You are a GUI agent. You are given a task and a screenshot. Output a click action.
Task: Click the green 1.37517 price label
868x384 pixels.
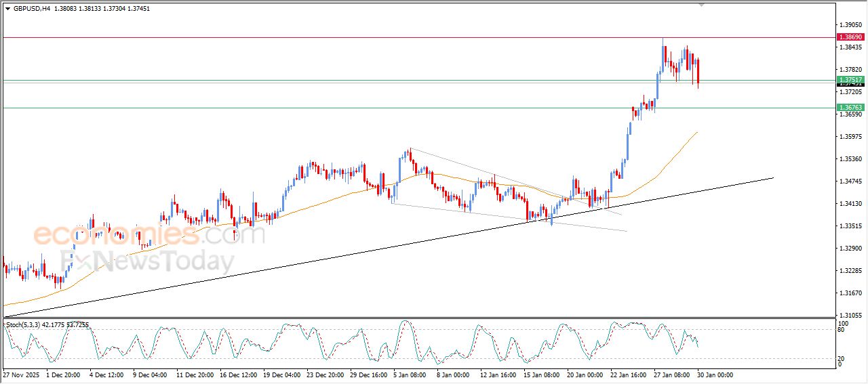pos(850,79)
